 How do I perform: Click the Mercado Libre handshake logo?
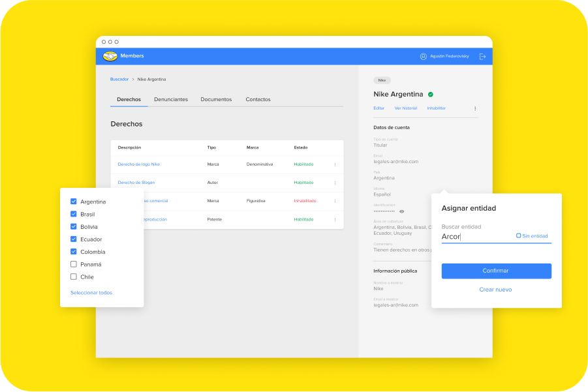[x=110, y=56]
